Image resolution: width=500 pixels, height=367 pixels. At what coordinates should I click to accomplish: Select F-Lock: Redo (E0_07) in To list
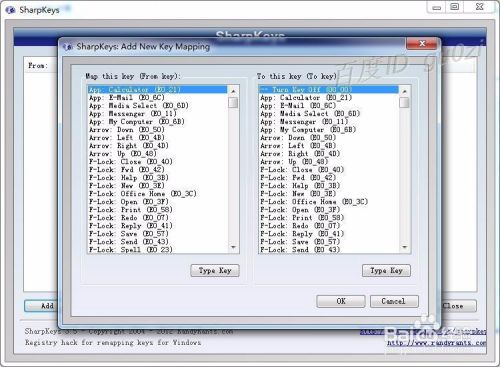pyautogui.click(x=329, y=226)
